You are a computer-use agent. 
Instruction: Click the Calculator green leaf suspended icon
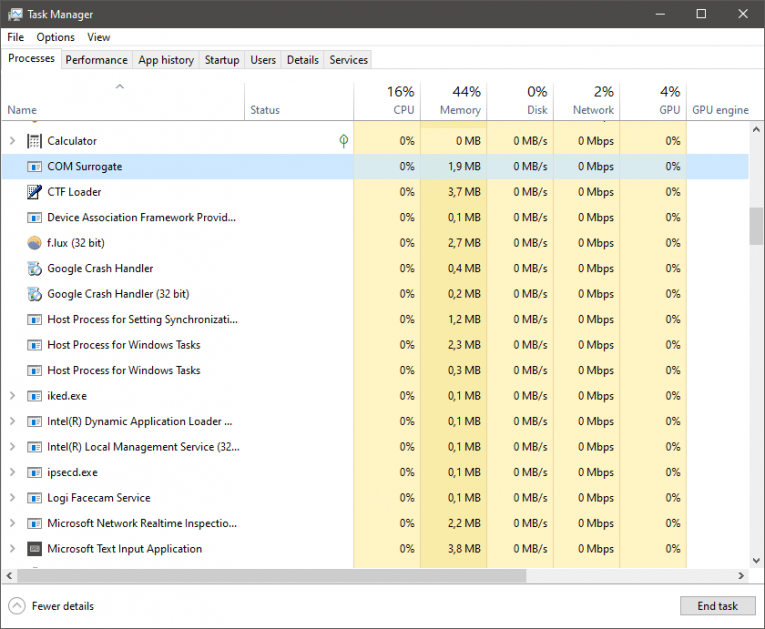pyautogui.click(x=343, y=141)
